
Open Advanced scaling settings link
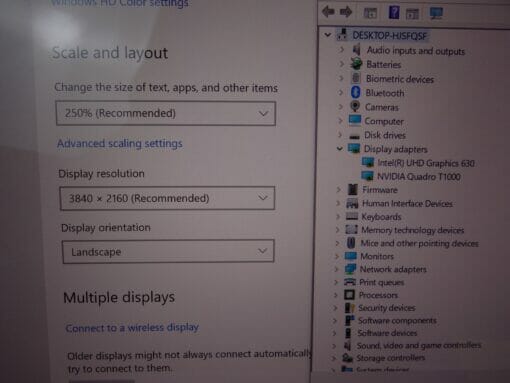coord(120,143)
